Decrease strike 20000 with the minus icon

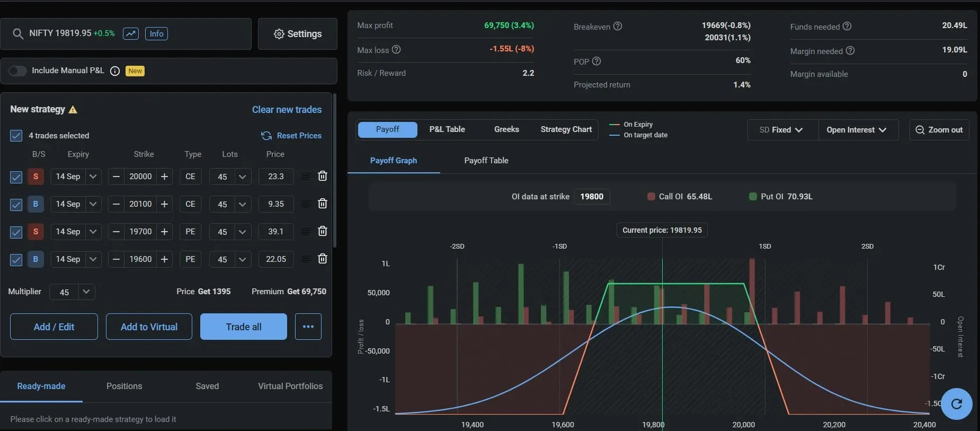coord(117,177)
